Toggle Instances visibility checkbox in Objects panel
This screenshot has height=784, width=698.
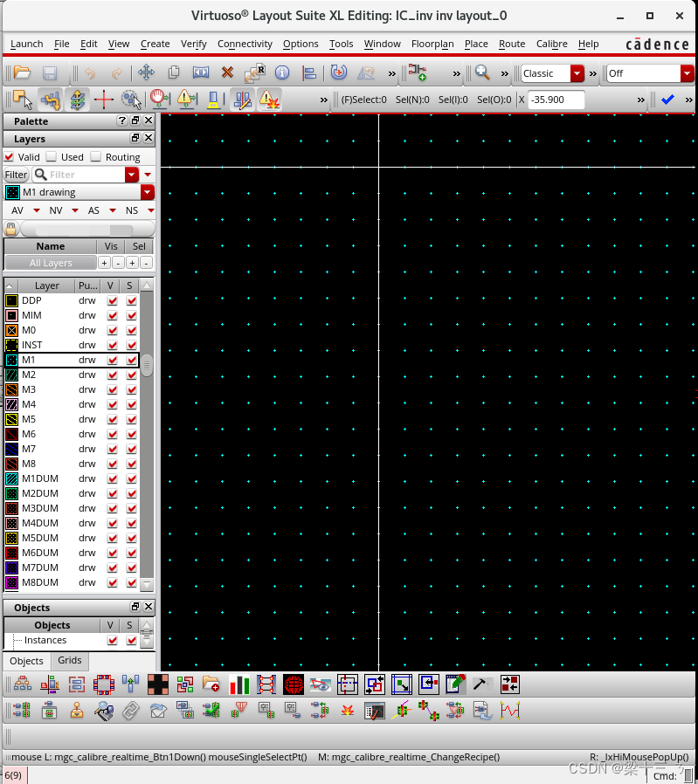tap(112, 641)
